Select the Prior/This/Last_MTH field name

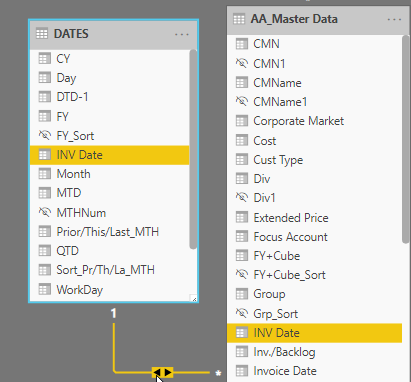pos(108,232)
